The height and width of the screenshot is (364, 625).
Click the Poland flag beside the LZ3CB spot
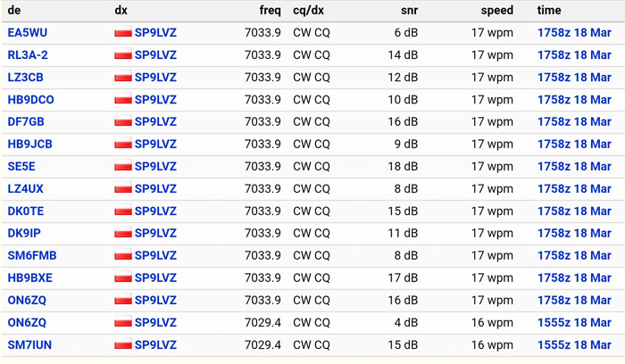click(123, 78)
